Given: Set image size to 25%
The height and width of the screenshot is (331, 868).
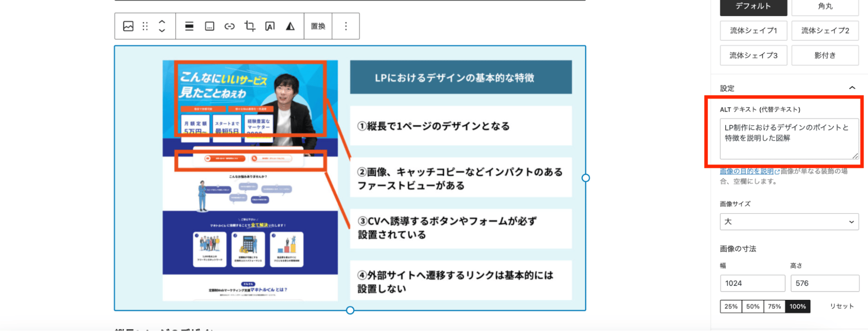Looking at the screenshot, I should 731,306.
